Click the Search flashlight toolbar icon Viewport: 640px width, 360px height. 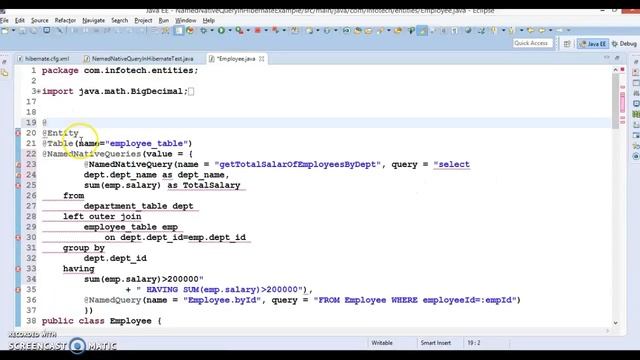[x=381, y=31]
